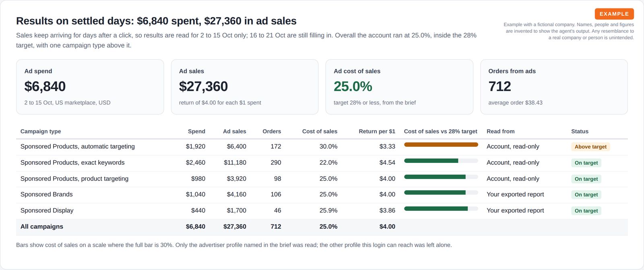Click the total $6,840 in All campaigns row

point(196,226)
